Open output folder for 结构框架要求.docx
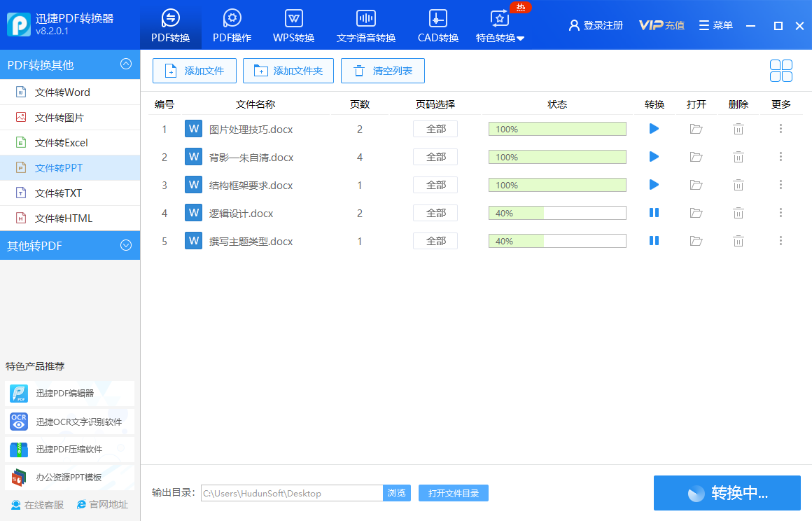 pyautogui.click(x=696, y=185)
